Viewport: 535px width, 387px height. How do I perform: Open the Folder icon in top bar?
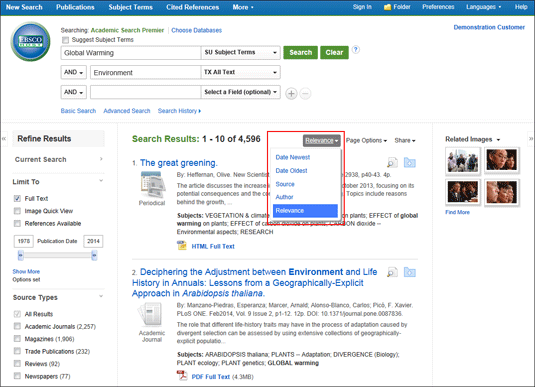(387, 7)
